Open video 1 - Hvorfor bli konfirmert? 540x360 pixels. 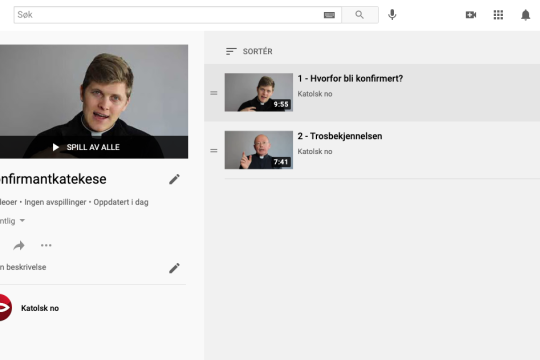[x=350, y=79]
